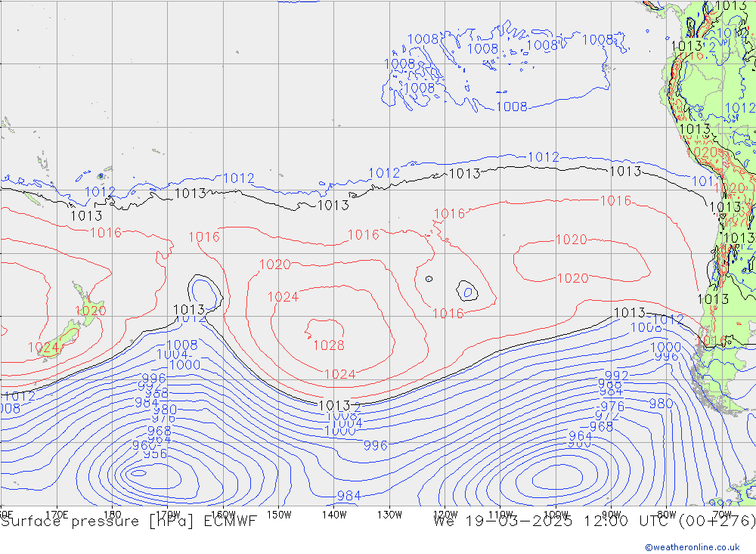Viewport: 756px width, 554px height.
Task: Click the 956 low-pressure isobar label
Action: (155, 453)
